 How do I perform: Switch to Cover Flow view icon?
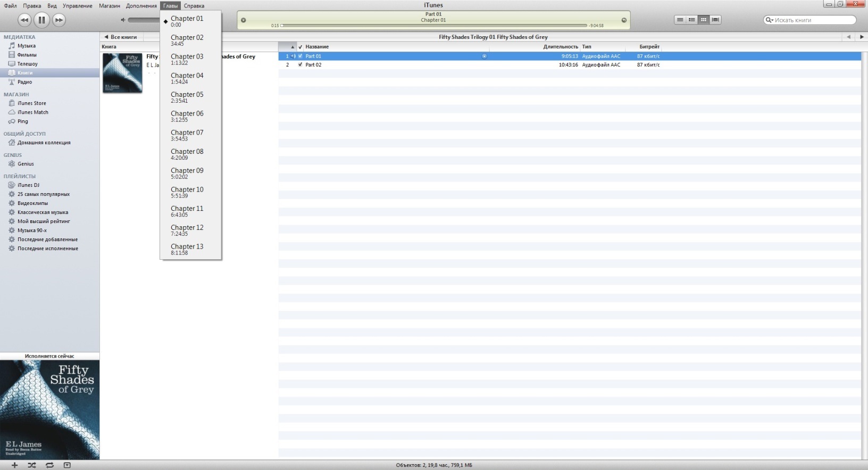coord(715,20)
